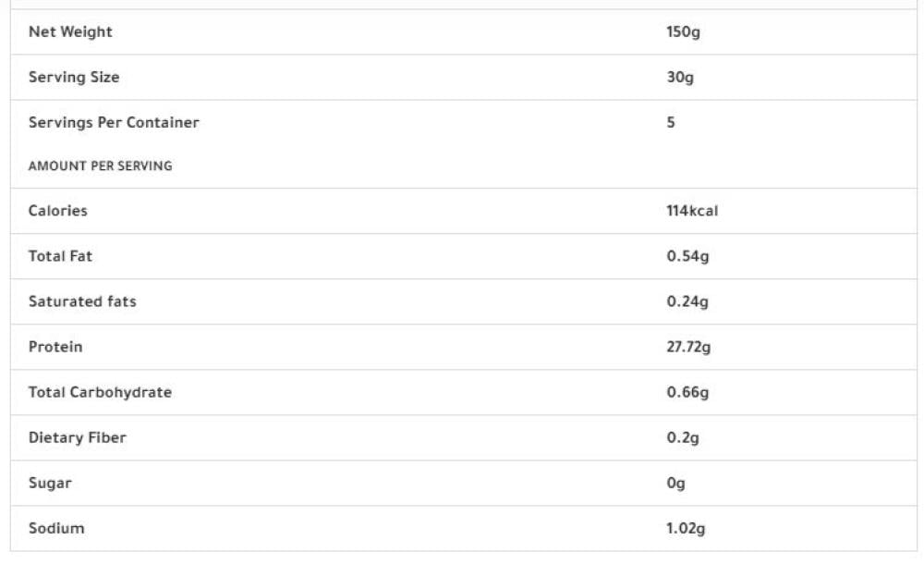Select the 114kcal calories value

[x=692, y=211]
